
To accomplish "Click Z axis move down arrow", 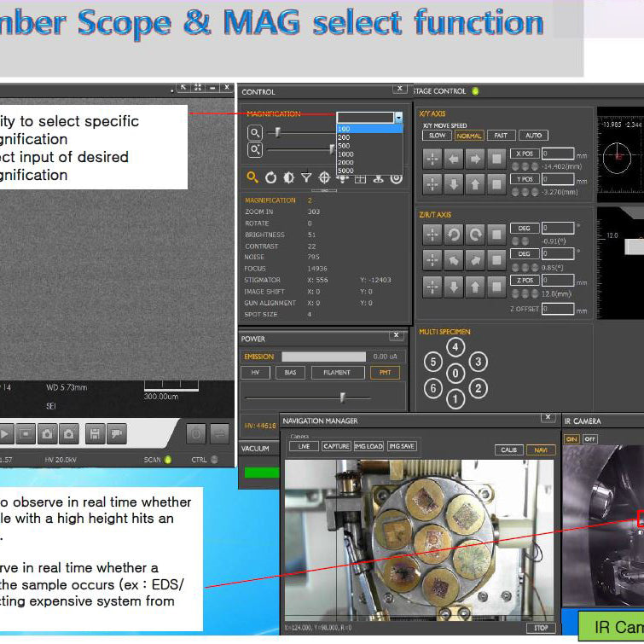I will [x=454, y=287].
